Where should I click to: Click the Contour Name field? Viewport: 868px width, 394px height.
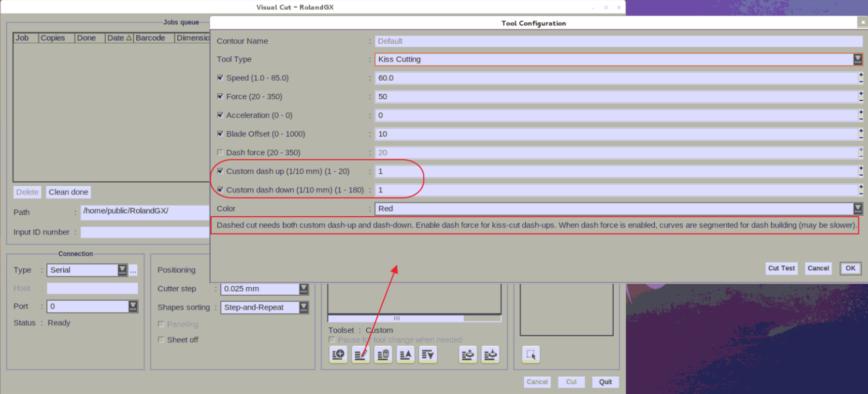(618, 41)
